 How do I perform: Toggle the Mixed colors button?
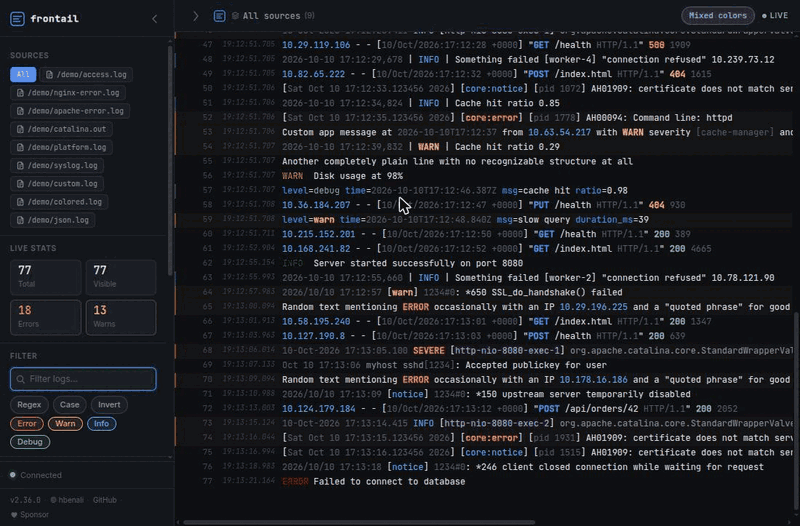(x=717, y=16)
